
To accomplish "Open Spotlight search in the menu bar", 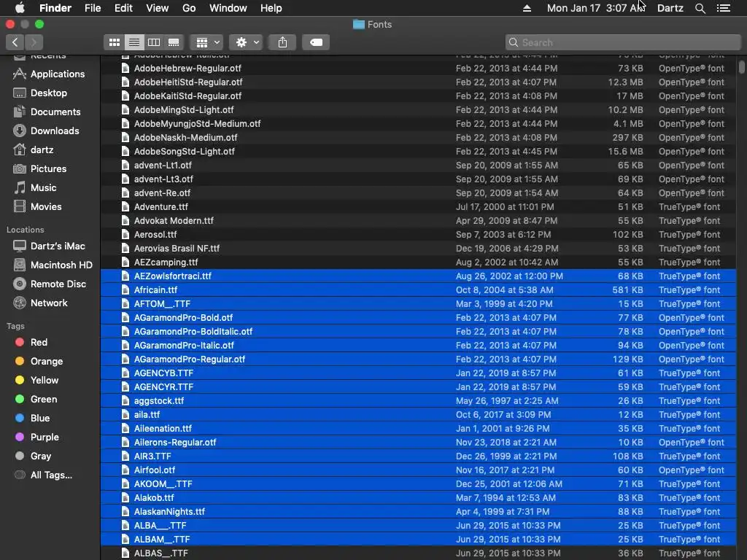I will tap(700, 8).
